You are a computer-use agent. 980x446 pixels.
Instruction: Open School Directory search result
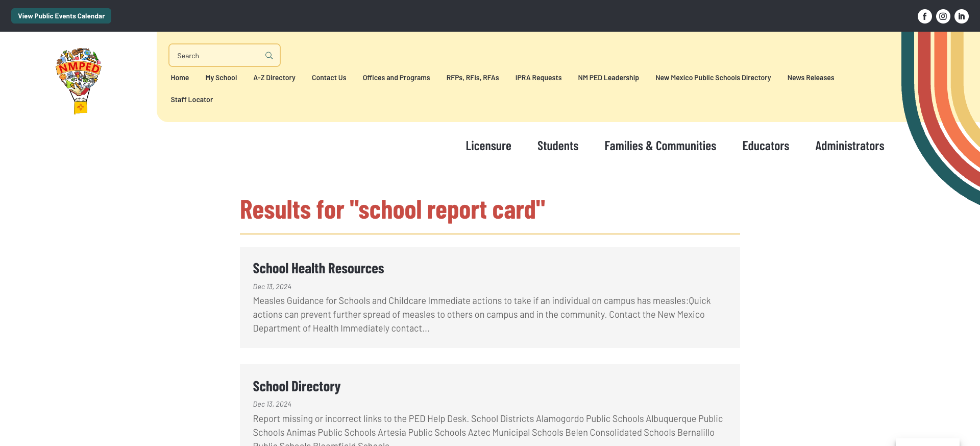297,387
